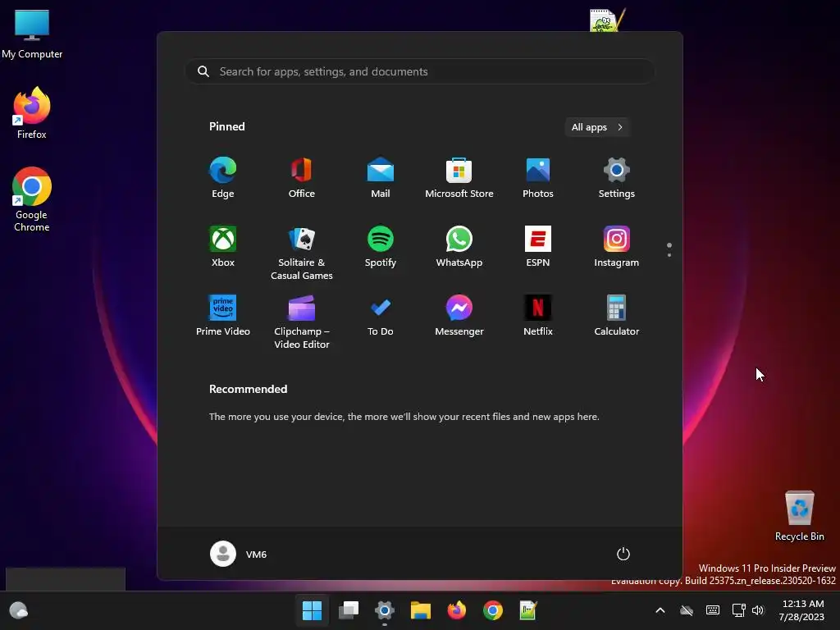Open Settings from pinned apps
The width and height of the screenshot is (840, 630).
tap(617, 178)
